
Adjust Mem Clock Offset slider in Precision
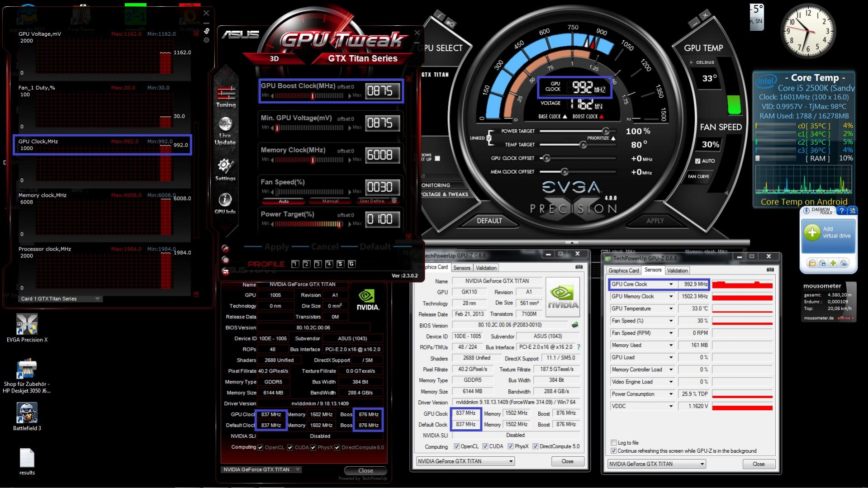click(x=564, y=172)
